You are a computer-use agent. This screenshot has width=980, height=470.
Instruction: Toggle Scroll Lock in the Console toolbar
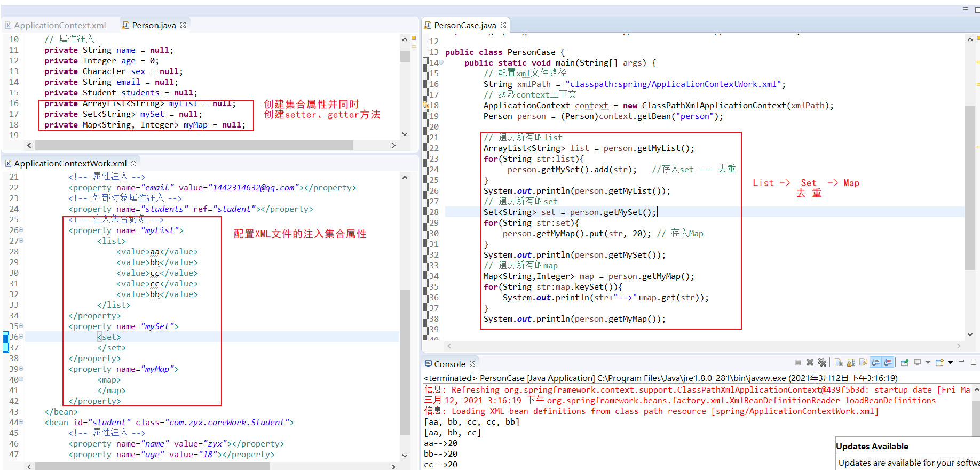click(851, 362)
